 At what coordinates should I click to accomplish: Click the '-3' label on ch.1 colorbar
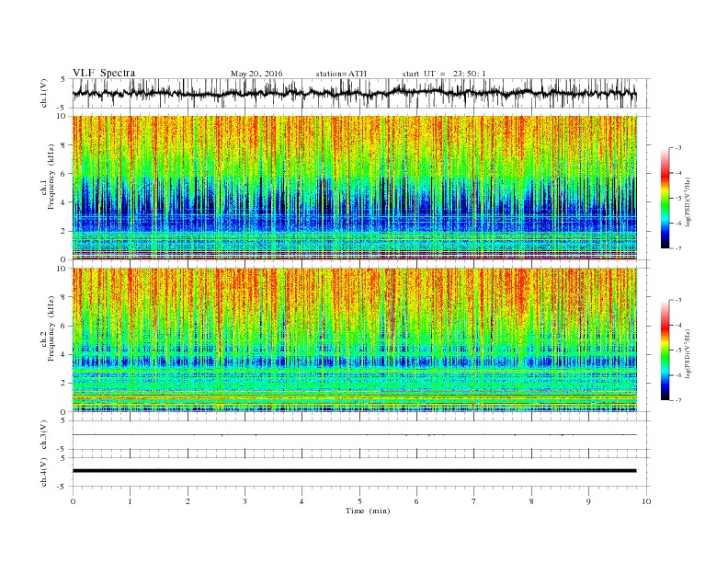click(x=677, y=148)
